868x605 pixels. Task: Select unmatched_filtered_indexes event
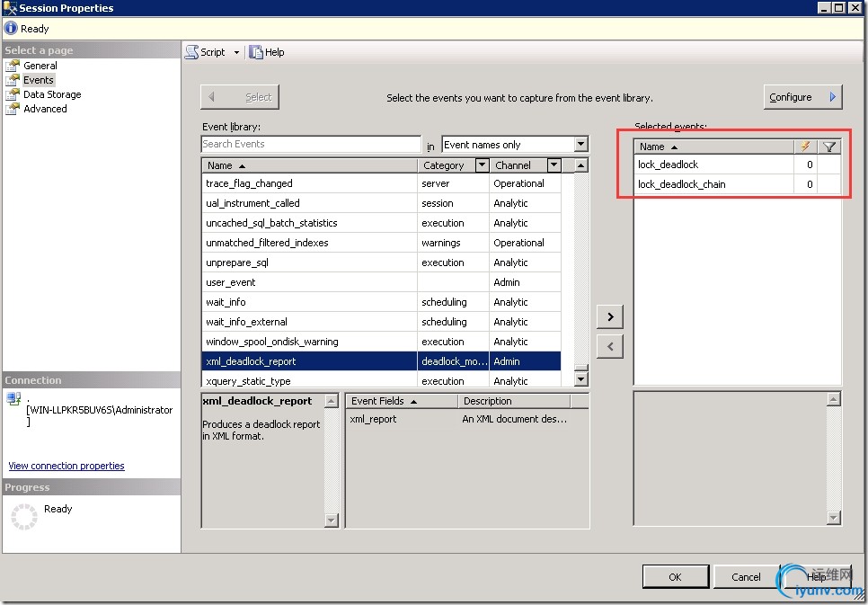[x=381, y=243]
